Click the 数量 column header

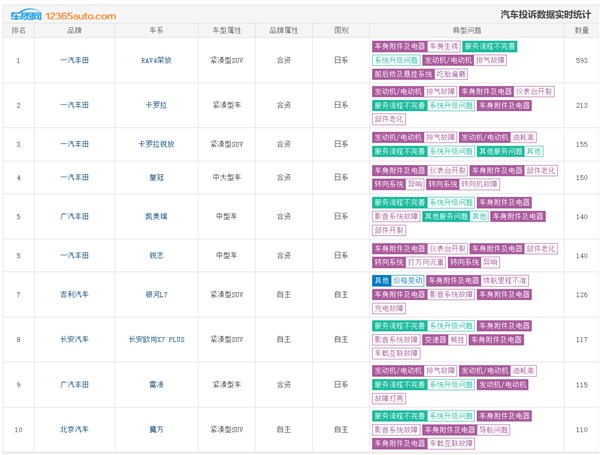tap(582, 31)
